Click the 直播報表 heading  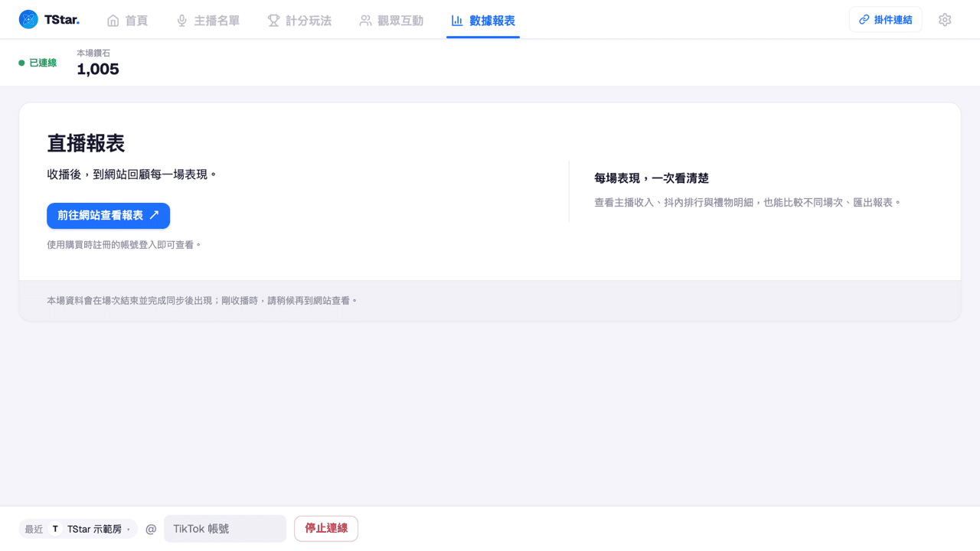[x=86, y=144]
